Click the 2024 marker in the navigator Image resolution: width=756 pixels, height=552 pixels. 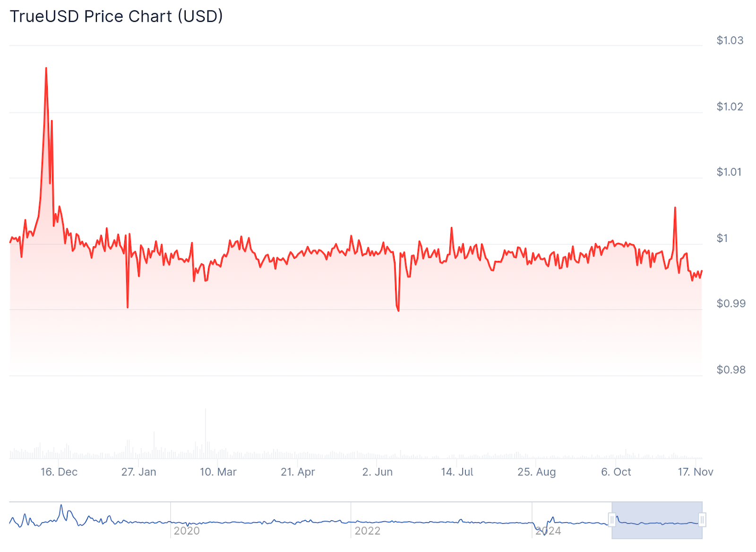coord(548,531)
